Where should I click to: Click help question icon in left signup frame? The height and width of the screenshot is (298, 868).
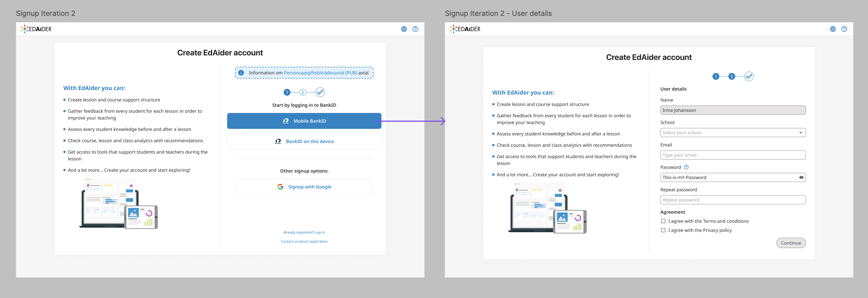[415, 29]
